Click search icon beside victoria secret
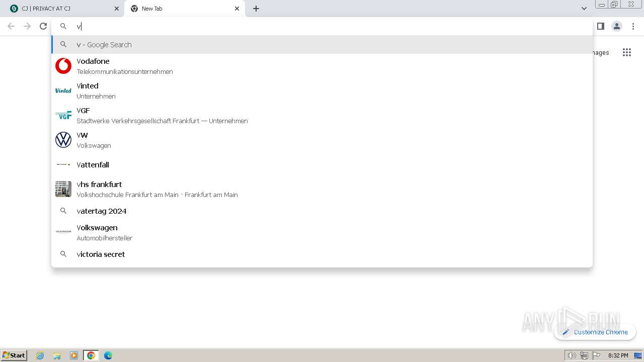Image resolution: width=644 pixels, height=362 pixels. coord(63,254)
